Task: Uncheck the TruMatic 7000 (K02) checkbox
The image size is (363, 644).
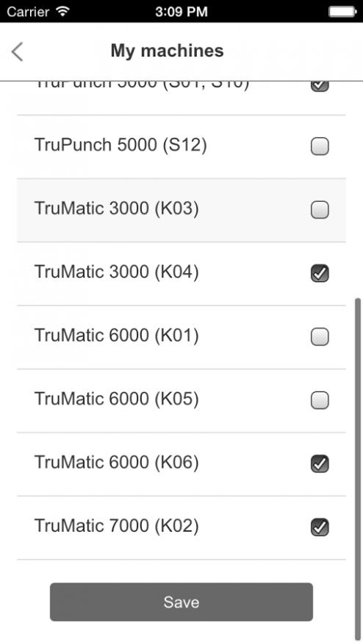Action: point(320,527)
